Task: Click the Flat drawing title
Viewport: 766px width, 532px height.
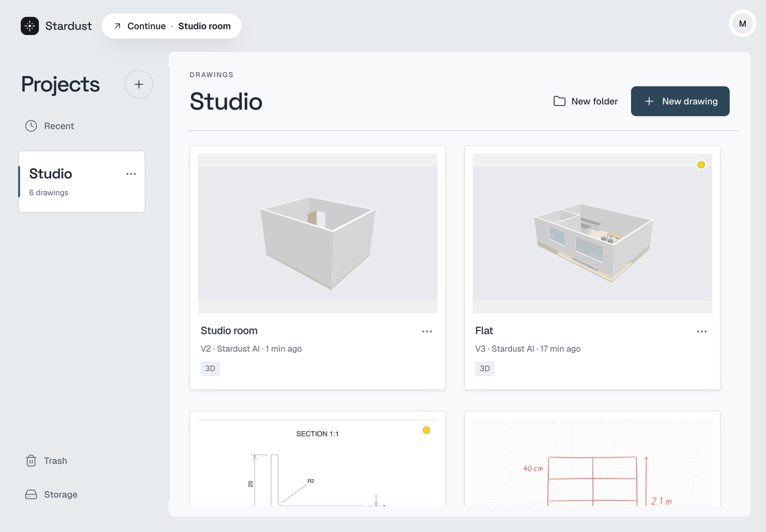Action: pos(484,331)
